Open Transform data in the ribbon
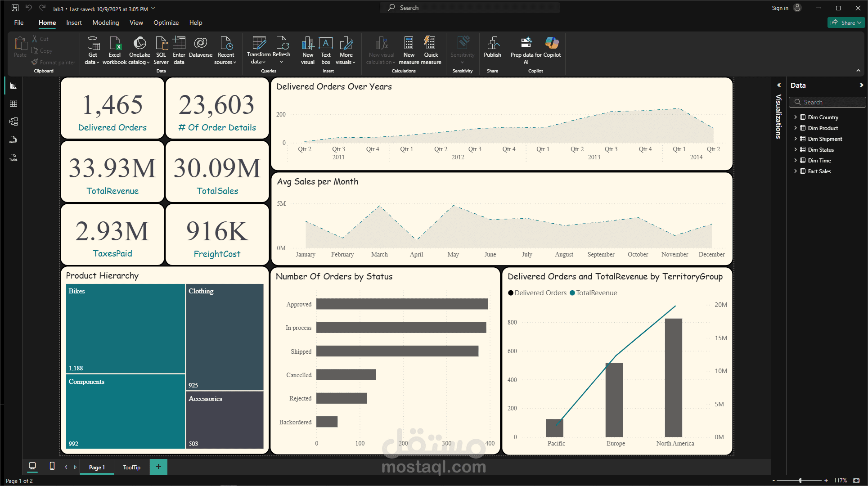 [259, 44]
